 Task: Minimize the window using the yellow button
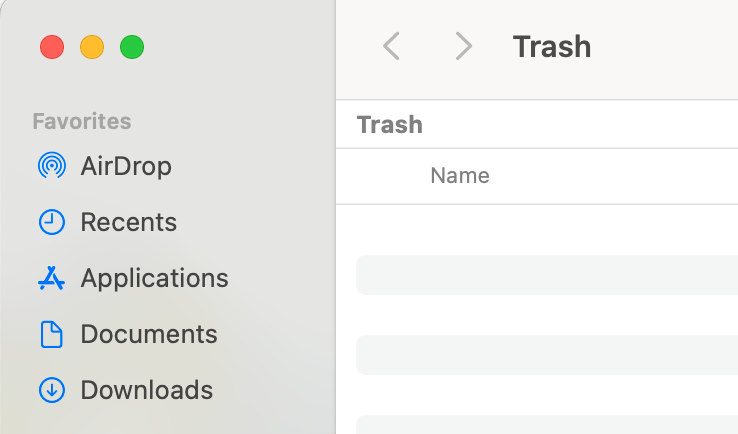(x=92, y=47)
